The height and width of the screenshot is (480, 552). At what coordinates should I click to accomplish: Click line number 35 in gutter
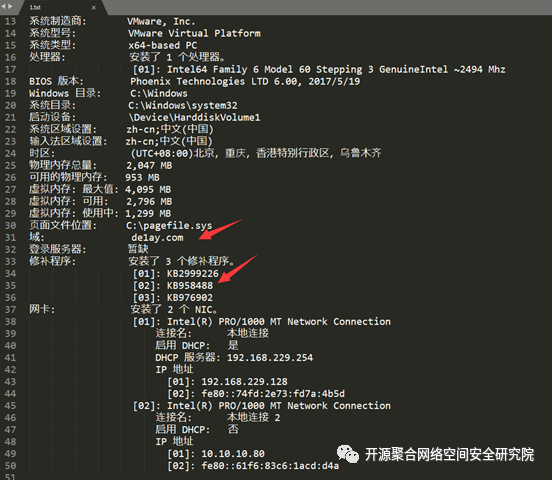[x=11, y=286]
